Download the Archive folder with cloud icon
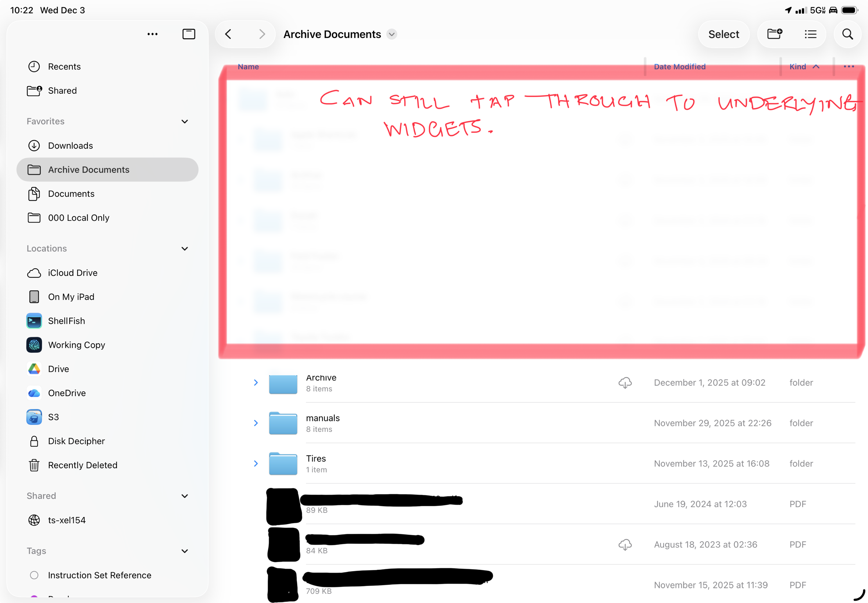 tap(625, 383)
